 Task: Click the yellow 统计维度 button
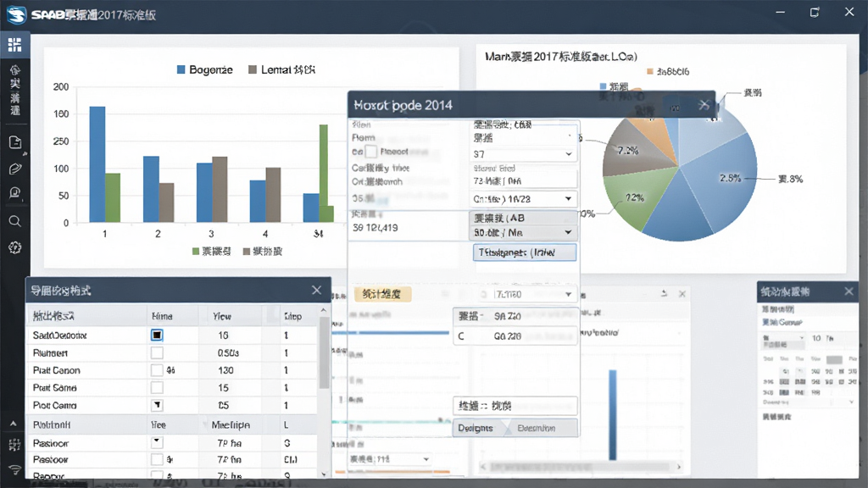pos(382,294)
